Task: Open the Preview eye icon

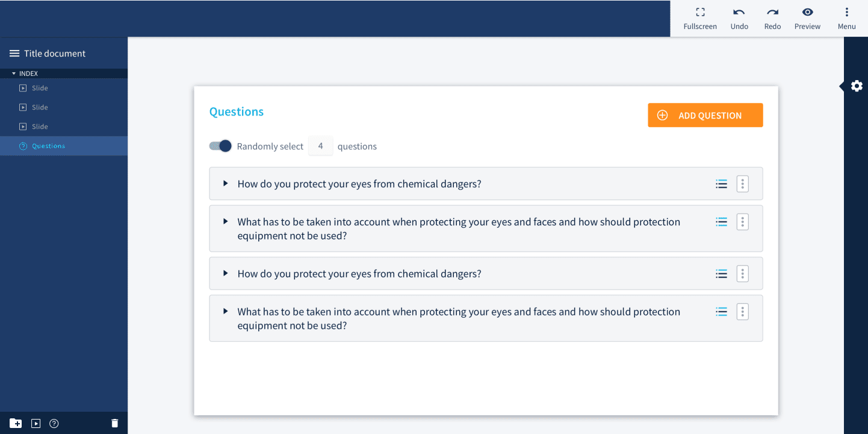Action: [807, 13]
